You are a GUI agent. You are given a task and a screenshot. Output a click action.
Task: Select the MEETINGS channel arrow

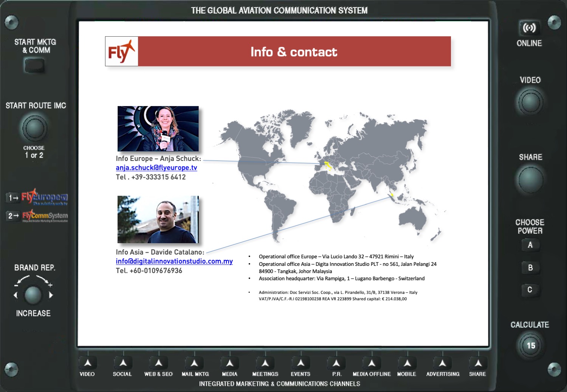pos(265,363)
